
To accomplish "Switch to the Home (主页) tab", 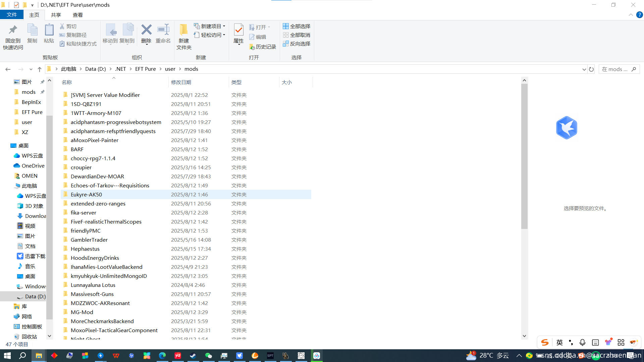I will [x=34, y=15].
